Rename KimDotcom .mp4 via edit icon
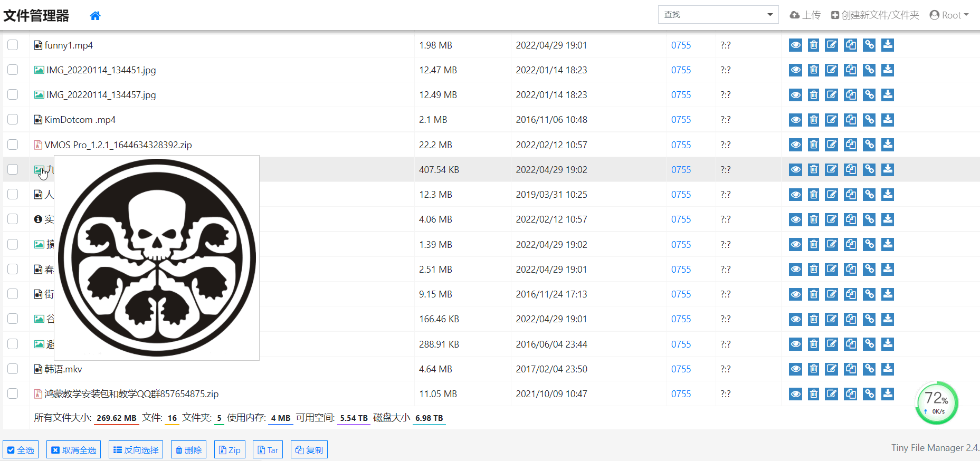Screen dimensions: 980x461 [x=831, y=120]
